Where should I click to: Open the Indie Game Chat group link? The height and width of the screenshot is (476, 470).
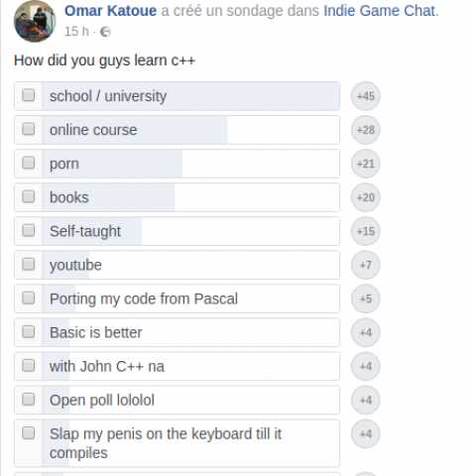click(x=379, y=11)
